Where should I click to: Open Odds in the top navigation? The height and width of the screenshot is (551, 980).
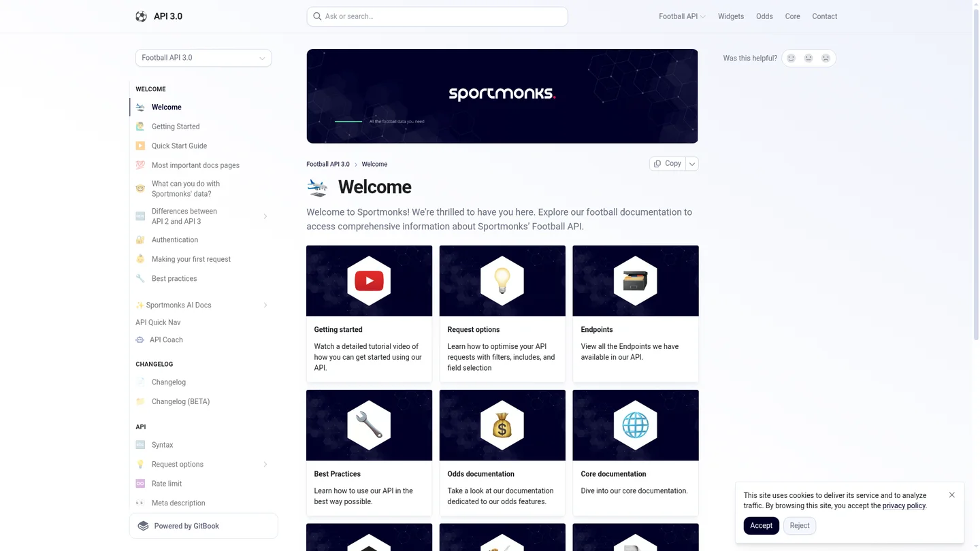tap(764, 16)
